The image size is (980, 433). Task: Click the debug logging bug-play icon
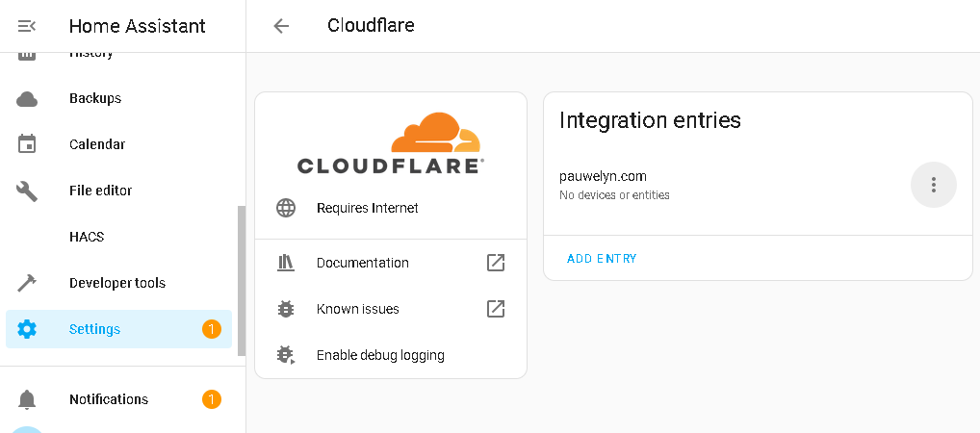(x=286, y=355)
